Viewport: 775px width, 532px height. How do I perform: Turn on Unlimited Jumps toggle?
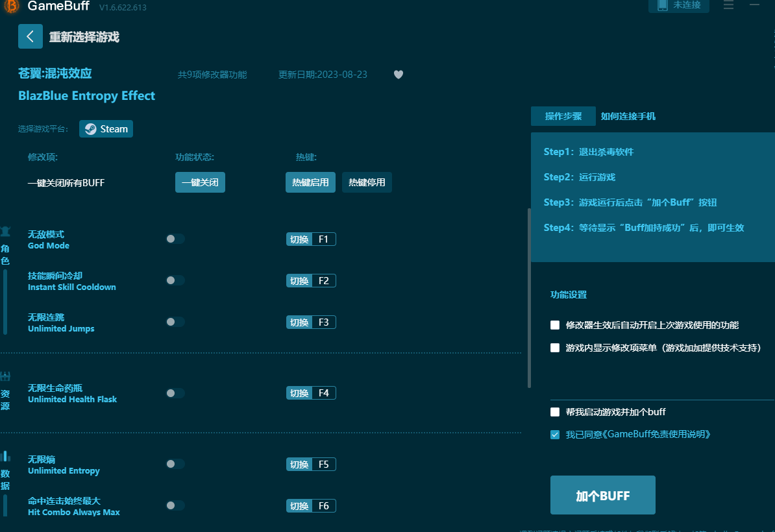(x=175, y=322)
